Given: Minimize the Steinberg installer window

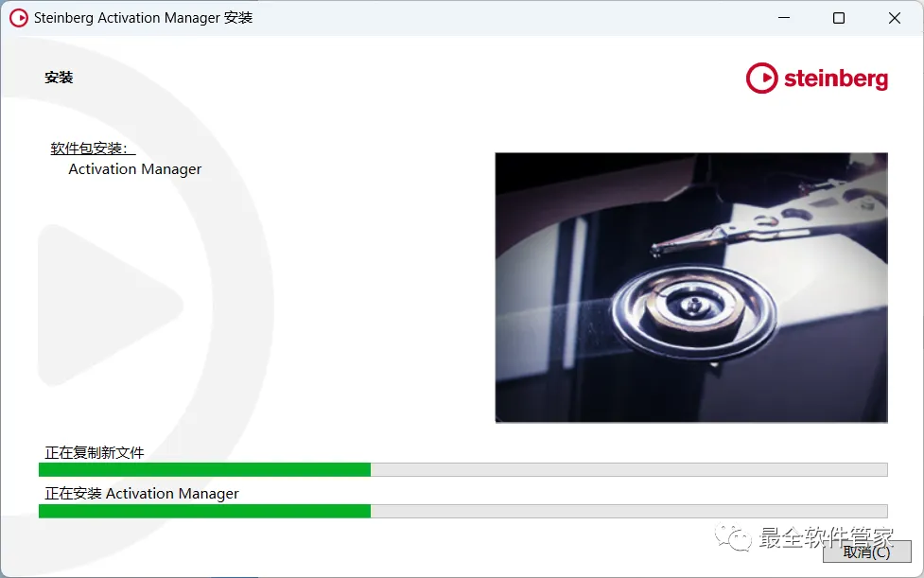Looking at the screenshot, I should coord(784,18).
